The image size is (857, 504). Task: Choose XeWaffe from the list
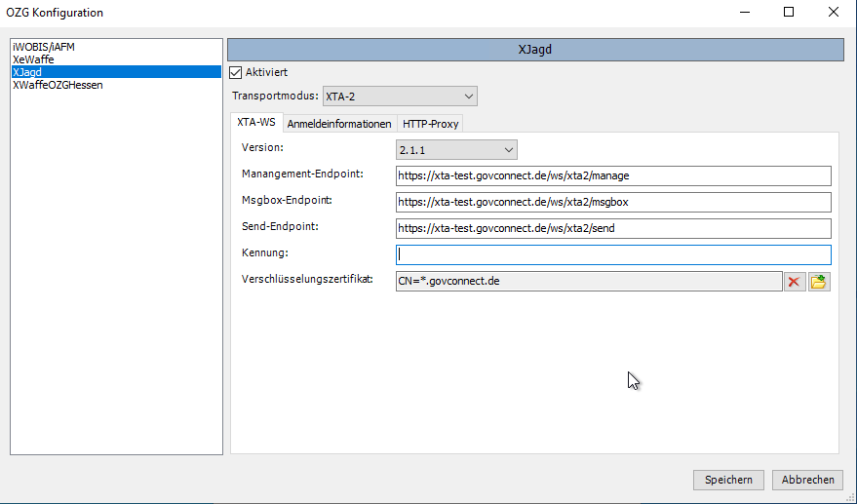(x=33, y=59)
